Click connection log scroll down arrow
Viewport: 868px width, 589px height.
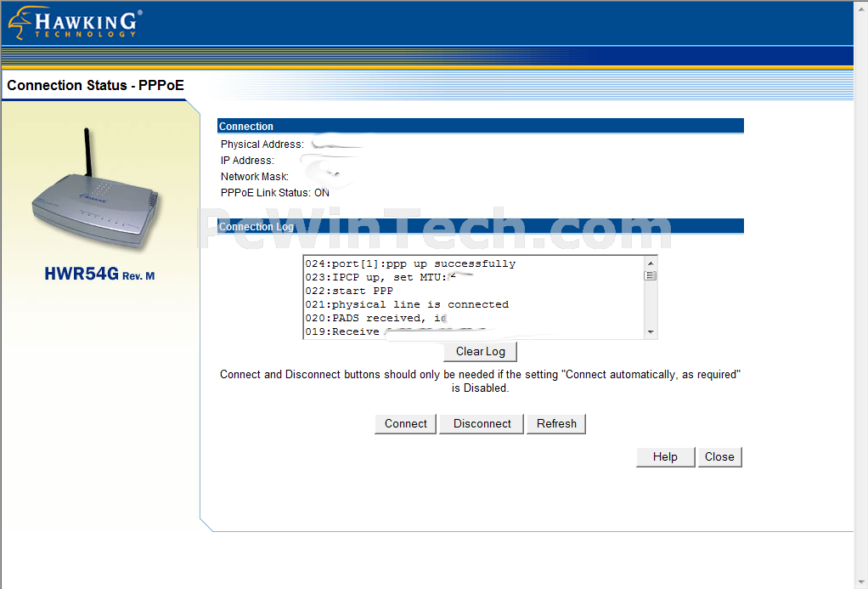(651, 332)
